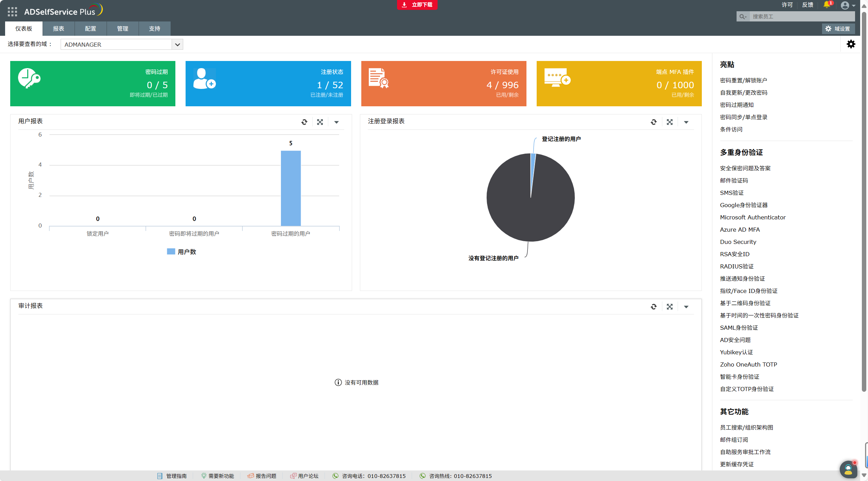The width and height of the screenshot is (868, 481).
Task: Click the notification bell icon
Action: point(826,5)
